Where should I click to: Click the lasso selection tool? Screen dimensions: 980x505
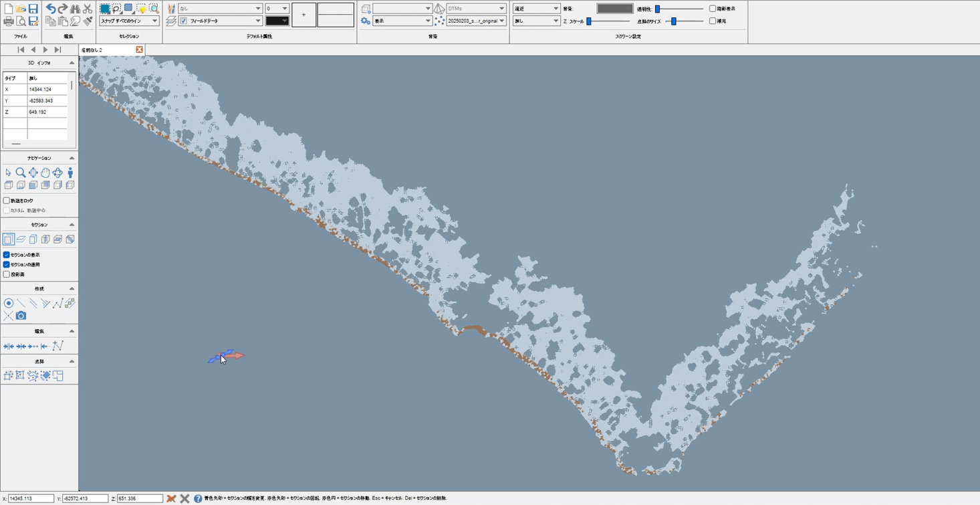(117, 9)
